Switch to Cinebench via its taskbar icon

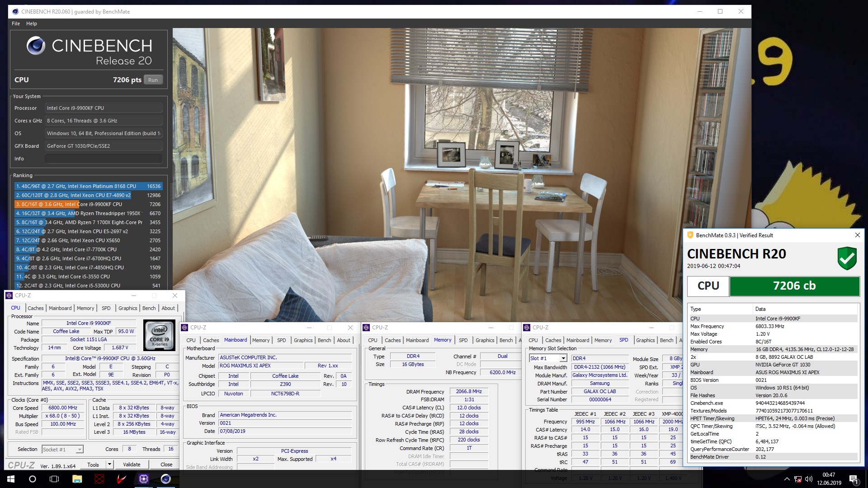coord(166,479)
